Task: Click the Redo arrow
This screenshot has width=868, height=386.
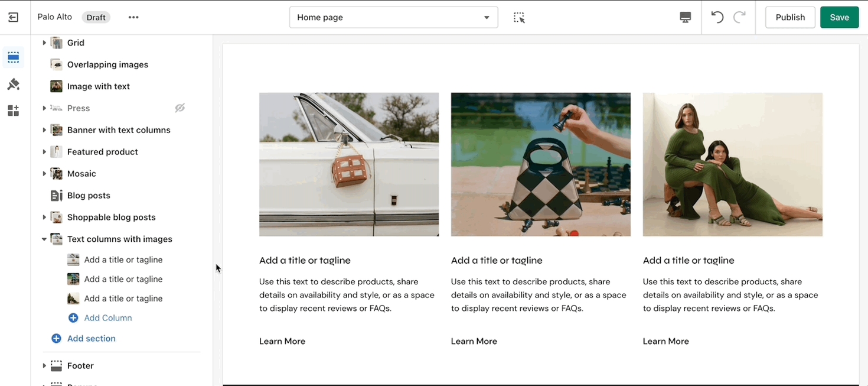Action: tap(739, 17)
